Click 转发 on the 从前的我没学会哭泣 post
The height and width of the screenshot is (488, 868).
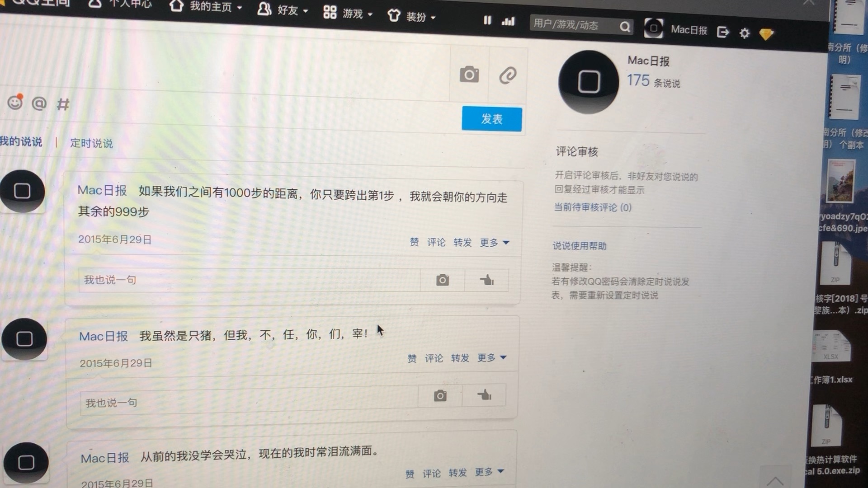pos(458,473)
